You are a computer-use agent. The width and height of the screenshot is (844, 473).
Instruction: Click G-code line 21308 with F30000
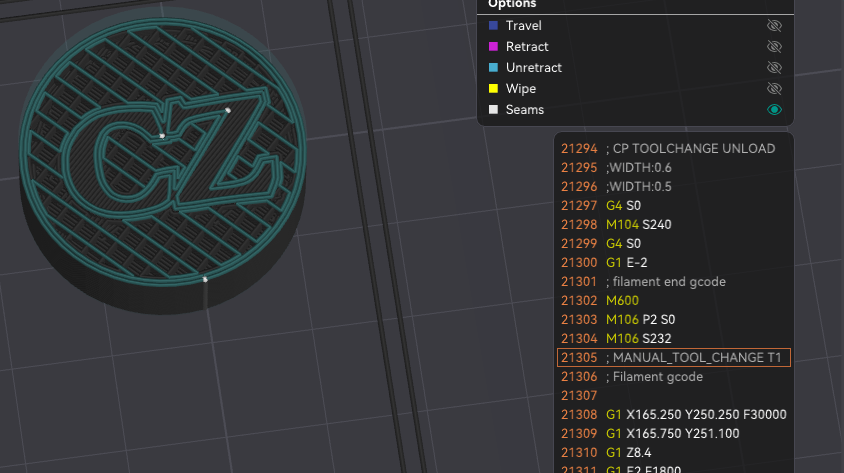[x=673, y=415]
